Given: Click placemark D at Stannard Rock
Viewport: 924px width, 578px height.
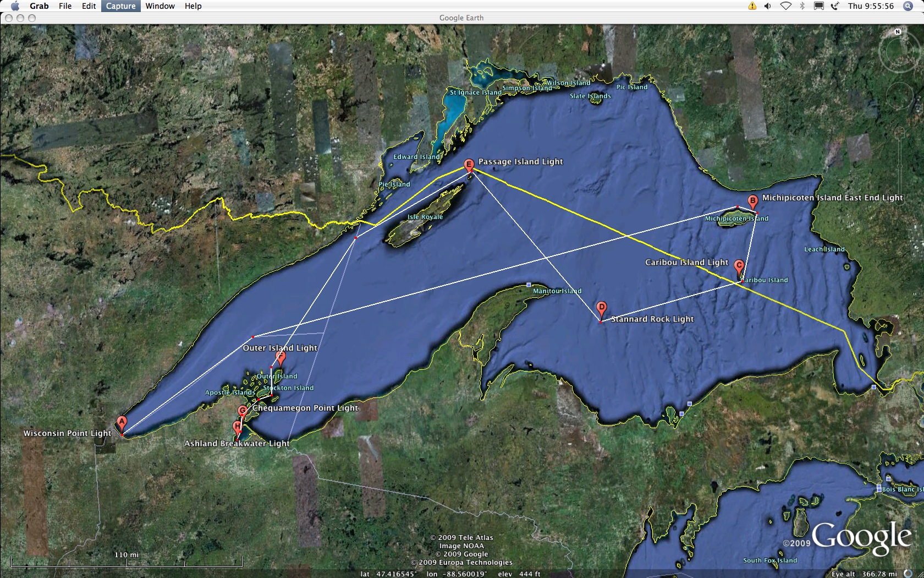Looking at the screenshot, I should [602, 309].
